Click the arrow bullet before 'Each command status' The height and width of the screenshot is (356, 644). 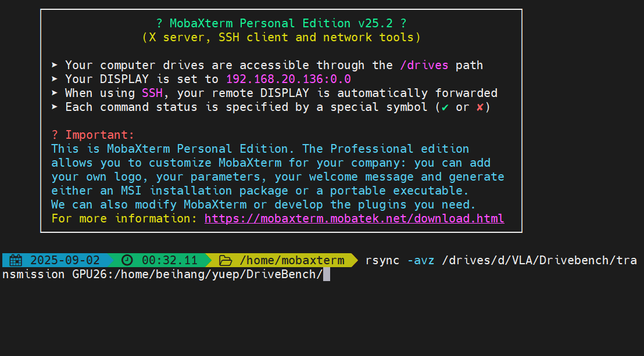[55, 107]
